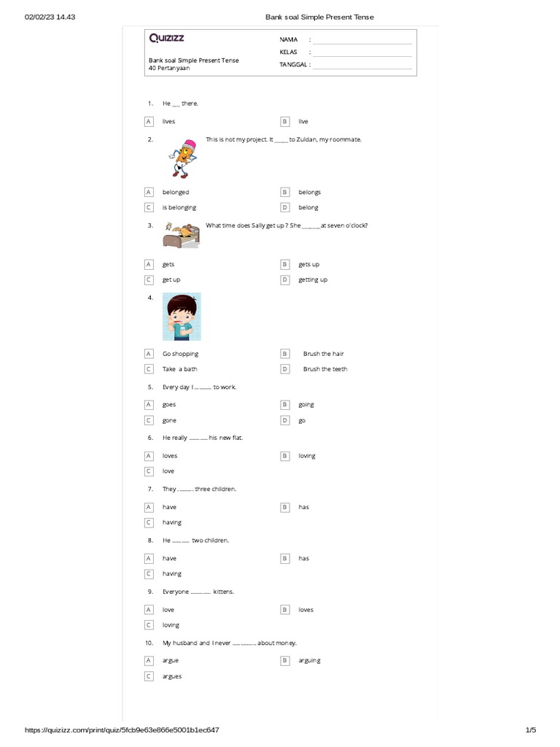
Task: Check box A for answer 'lives'
Action: 149,122
